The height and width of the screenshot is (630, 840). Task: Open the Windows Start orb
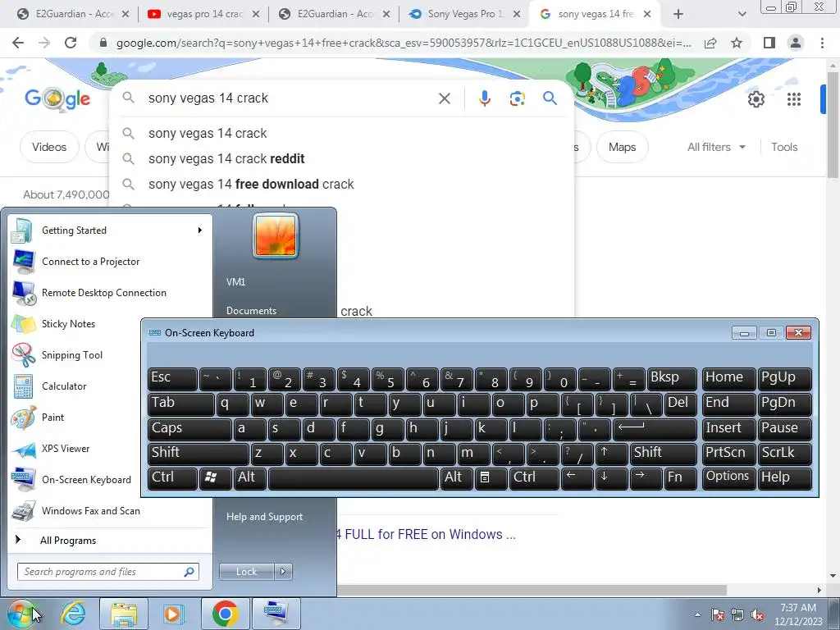[21, 614]
